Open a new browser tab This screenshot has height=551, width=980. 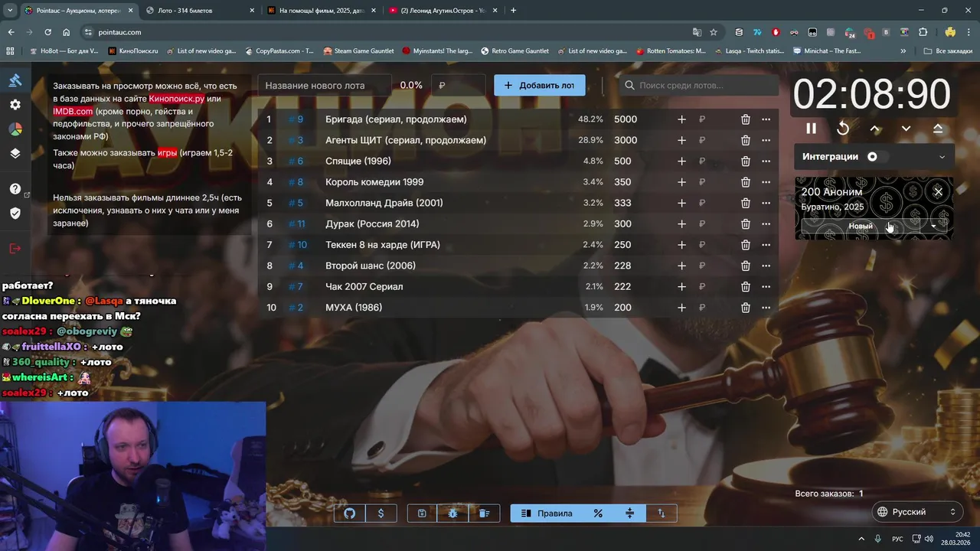click(x=513, y=11)
